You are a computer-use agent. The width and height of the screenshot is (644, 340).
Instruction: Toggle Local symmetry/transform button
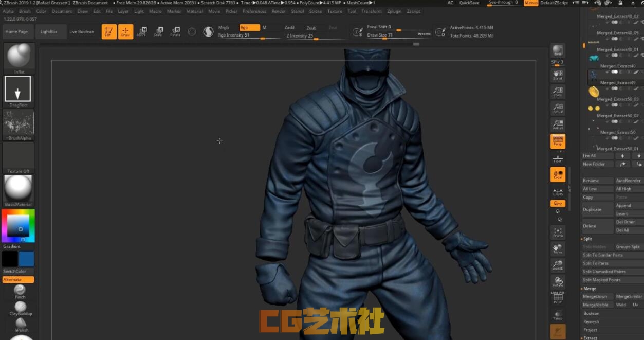point(558,174)
